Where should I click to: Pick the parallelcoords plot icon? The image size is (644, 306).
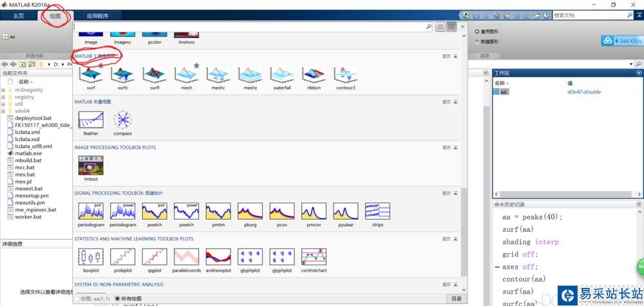(187, 256)
